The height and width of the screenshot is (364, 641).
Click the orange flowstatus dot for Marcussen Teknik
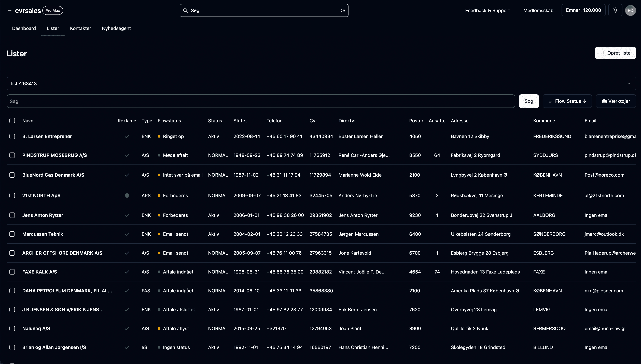pyautogui.click(x=159, y=234)
